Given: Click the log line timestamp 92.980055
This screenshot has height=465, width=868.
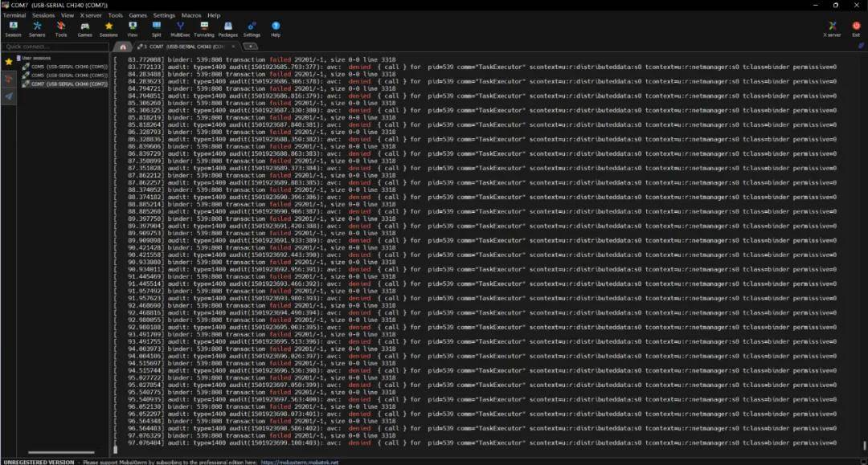Looking at the screenshot, I should [x=145, y=320].
